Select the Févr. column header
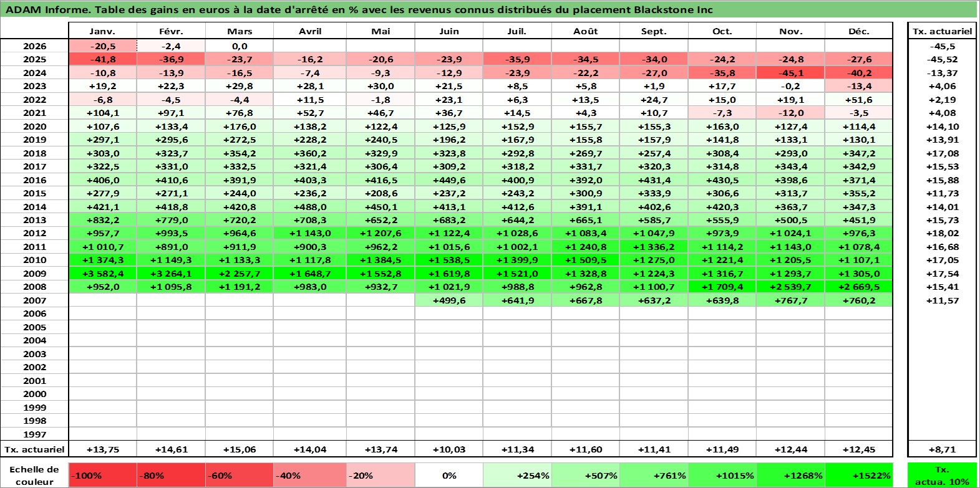This screenshot has width=980, height=488. (x=171, y=31)
